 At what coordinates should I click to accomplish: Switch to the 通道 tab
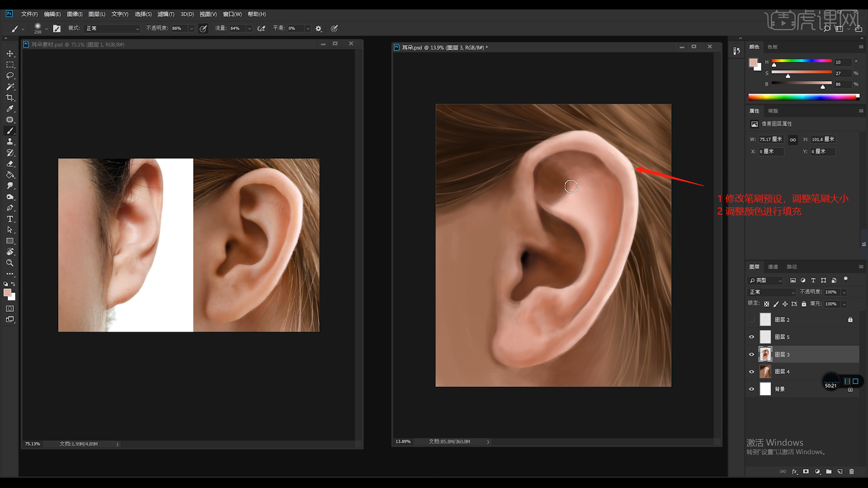click(x=773, y=267)
